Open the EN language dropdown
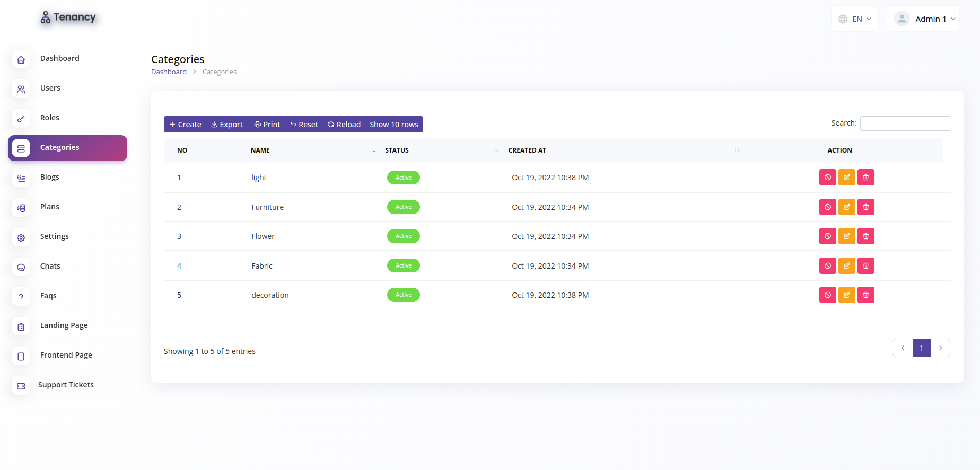This screenshot has height=470, width=980. pyautogui.click(x=855, y=19)
